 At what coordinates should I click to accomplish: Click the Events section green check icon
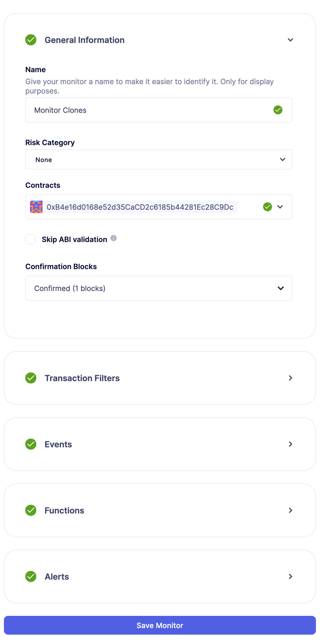[x=31, y=444]
